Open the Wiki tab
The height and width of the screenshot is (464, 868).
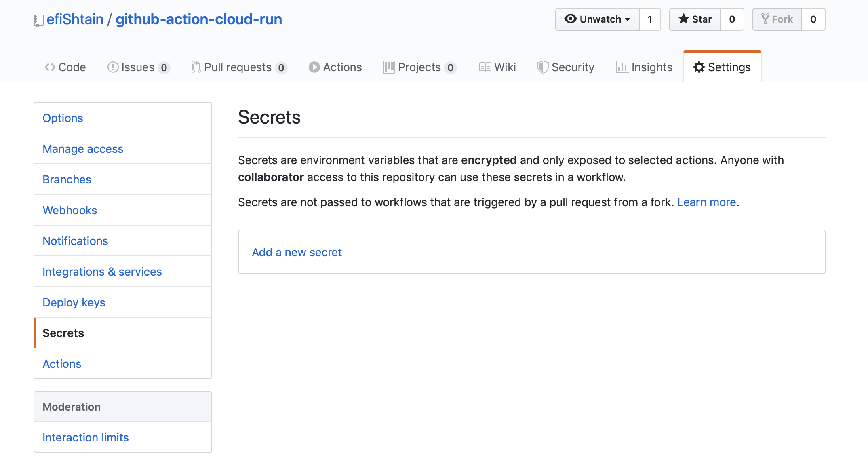497,67
